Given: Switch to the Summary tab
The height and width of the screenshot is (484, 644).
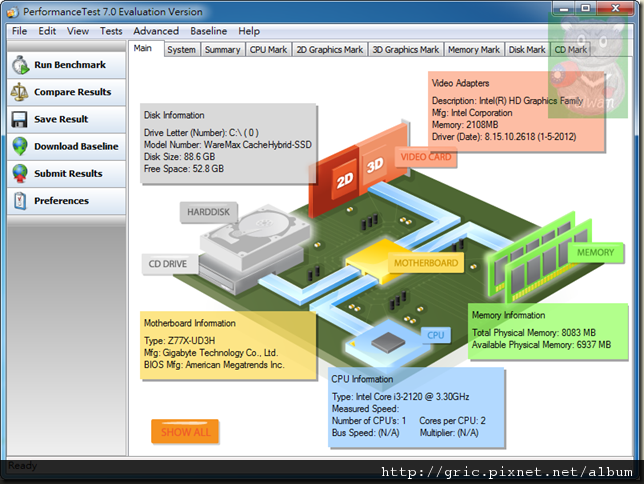Looking at the screenshot, I should click(223, 50).
